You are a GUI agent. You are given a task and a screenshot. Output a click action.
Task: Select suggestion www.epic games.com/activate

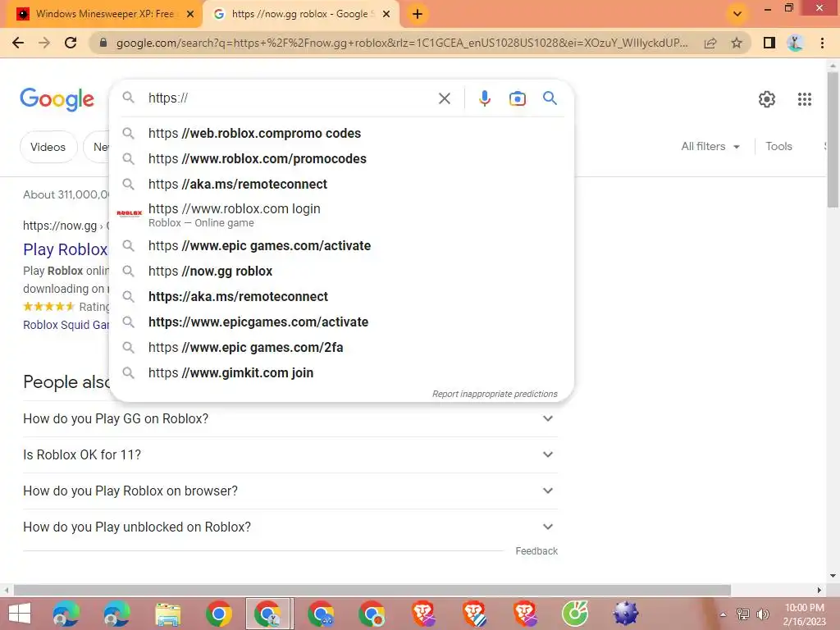coord(341,245)
